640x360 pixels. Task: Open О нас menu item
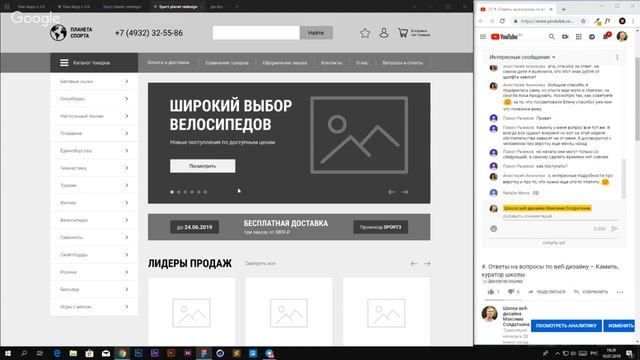[x=362, y=63]
